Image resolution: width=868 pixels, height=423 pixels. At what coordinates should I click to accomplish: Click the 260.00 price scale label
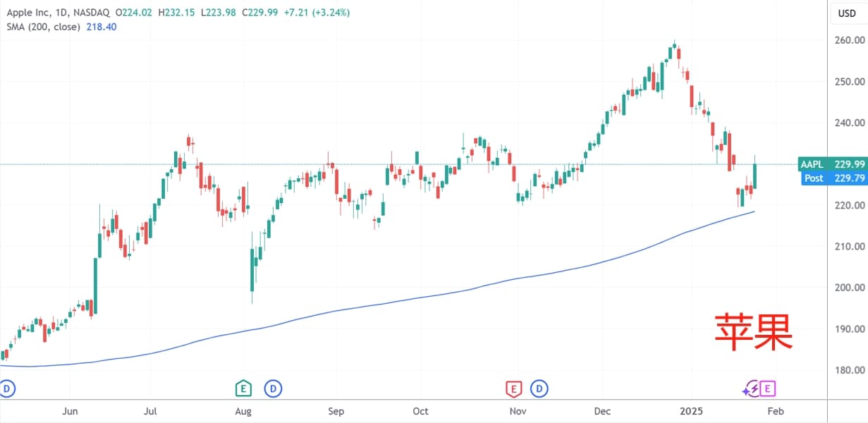848,40
